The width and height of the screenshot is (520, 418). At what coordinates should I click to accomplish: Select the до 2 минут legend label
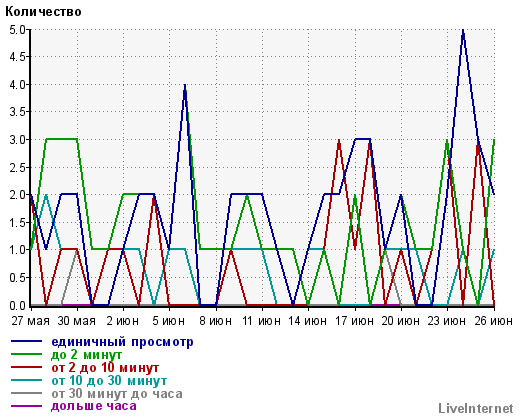pos(87,355)
